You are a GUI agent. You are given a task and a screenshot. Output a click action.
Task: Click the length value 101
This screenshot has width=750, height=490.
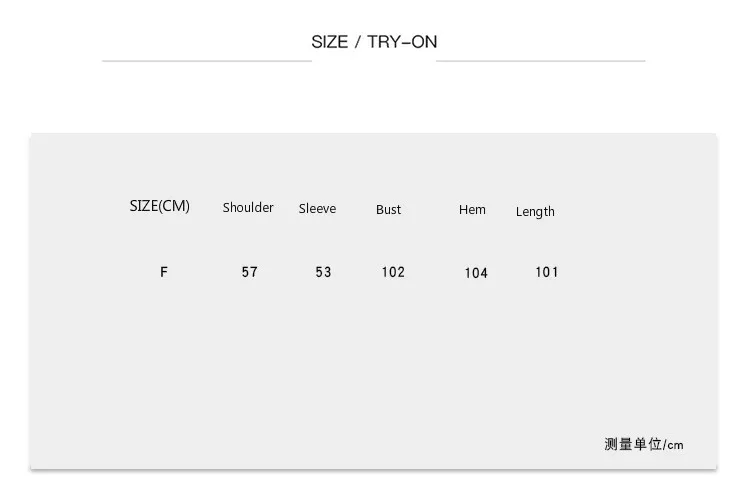(547, 272)
